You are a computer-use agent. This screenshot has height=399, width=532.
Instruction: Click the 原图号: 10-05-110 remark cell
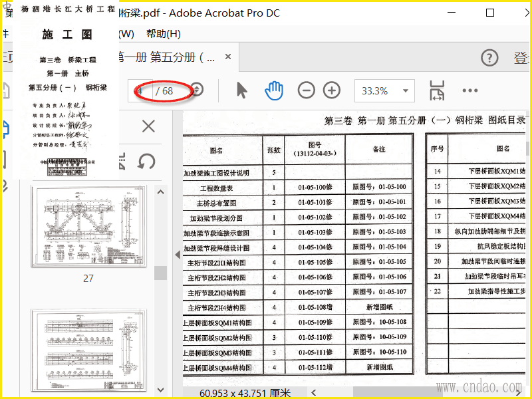coord(379,352)
